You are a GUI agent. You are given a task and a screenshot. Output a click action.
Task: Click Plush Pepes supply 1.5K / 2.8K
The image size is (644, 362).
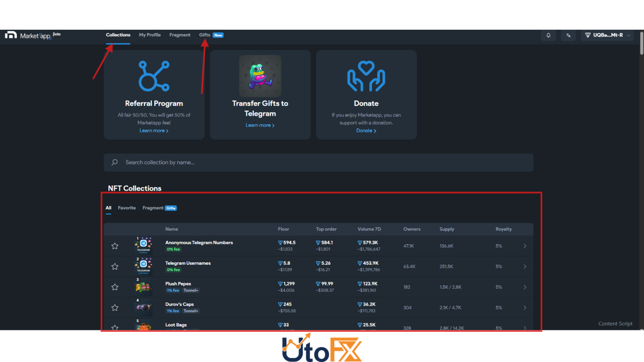[450, 287]
